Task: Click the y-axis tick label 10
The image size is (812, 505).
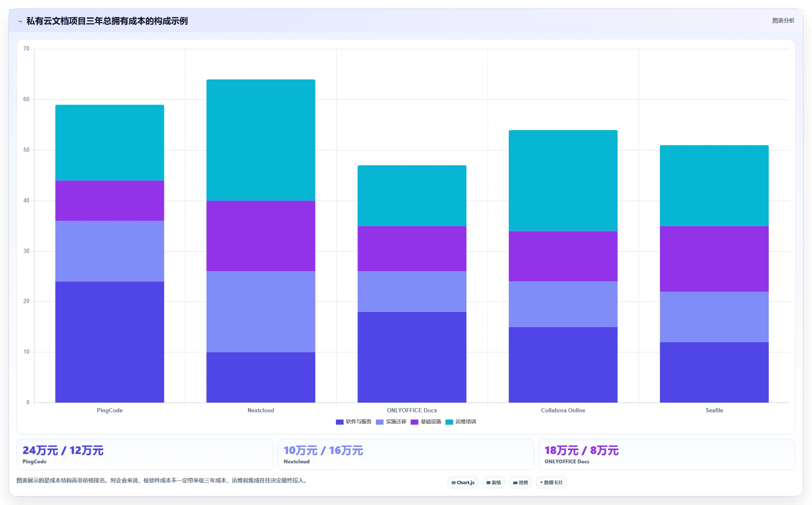Action: click(26, 352)
